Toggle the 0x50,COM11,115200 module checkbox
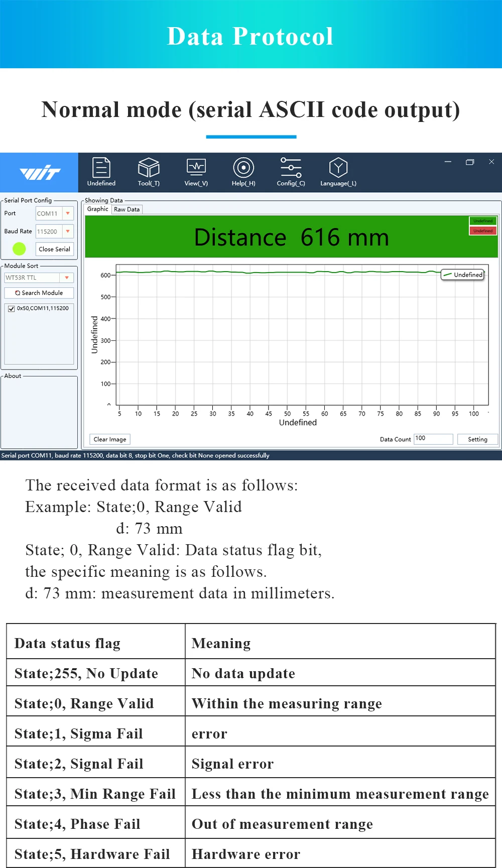Screen dimensions: 502x868 [12, 309]
